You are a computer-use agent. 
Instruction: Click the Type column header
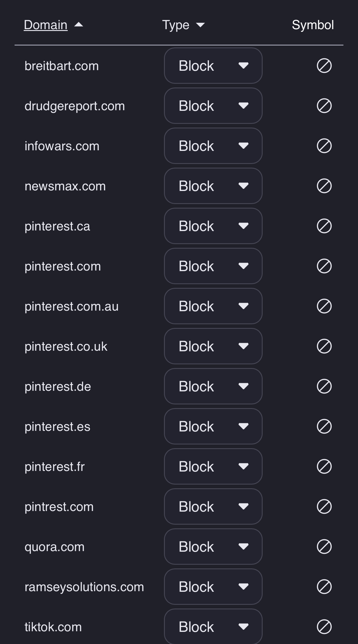(176, 25)
